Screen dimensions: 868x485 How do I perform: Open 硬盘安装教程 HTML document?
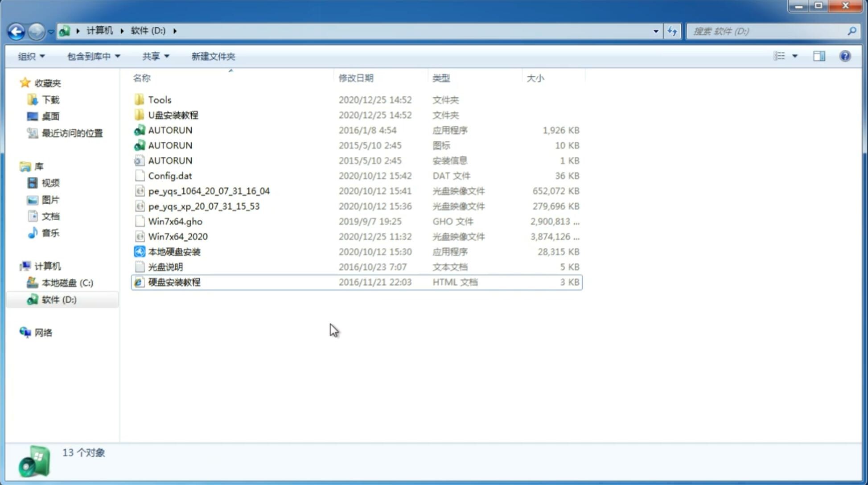point(174,282)
